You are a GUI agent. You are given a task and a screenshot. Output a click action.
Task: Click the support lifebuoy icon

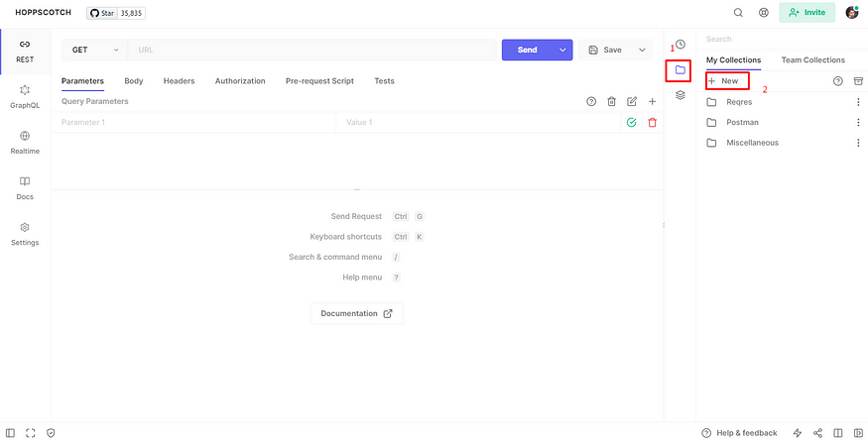click(x=764, y=13)
